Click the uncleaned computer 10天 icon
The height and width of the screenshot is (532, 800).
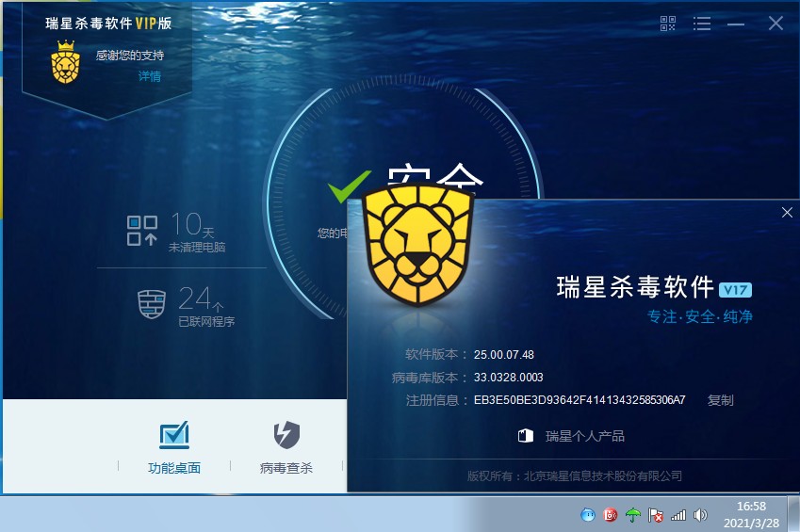pyautogui.click(x=142, y=231)
